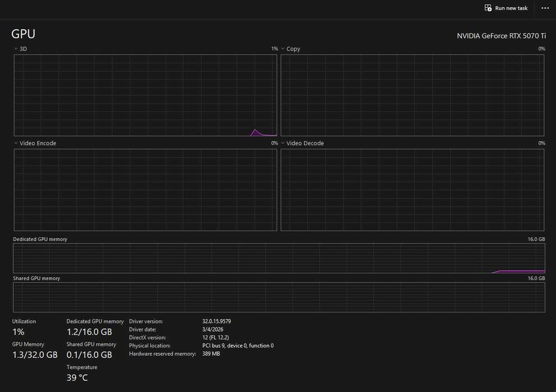Expand the 3D engine dropdown chevron
Image resolution: width=556 pixels, height=392 pixels.
point(16,49)
